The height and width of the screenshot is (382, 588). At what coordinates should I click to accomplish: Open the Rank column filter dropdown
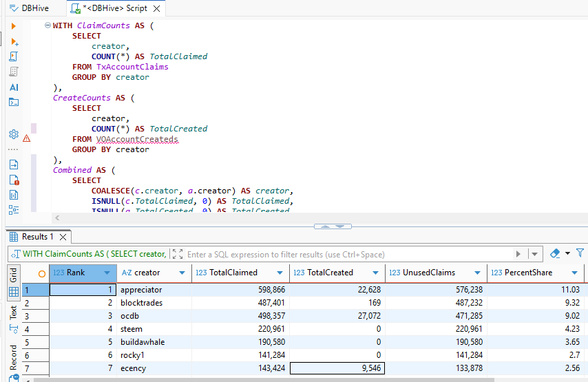click(107, 273)
